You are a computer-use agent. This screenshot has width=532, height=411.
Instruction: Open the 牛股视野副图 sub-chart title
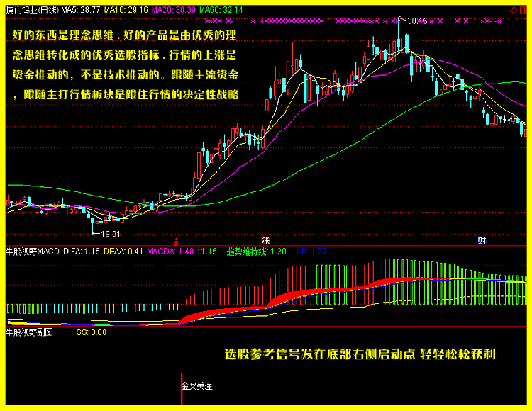coord(29,332)
